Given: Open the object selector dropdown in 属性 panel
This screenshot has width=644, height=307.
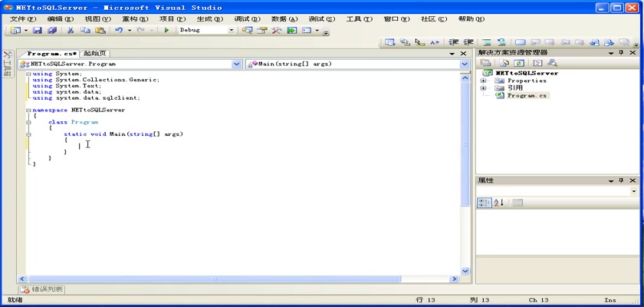Looking at the screenshot, I should (634, 192).
